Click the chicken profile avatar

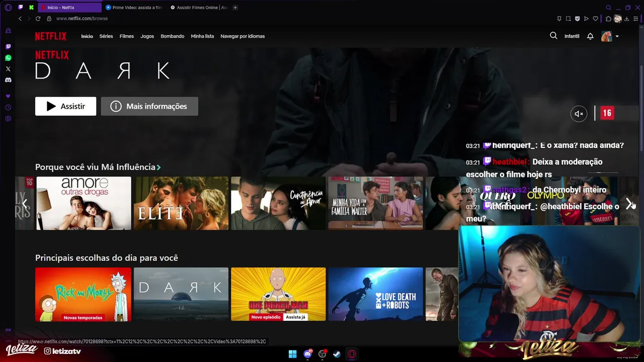click(607, 36)
